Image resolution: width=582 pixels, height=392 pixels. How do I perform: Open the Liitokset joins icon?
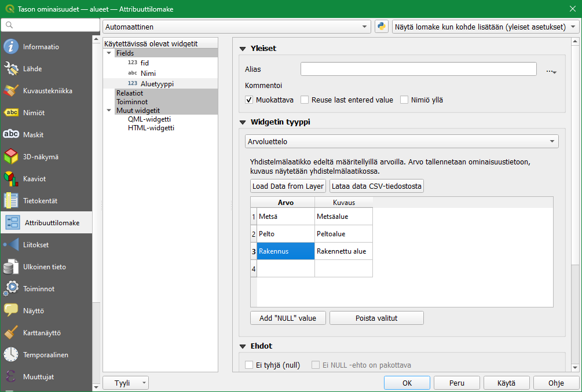point(11,245)
